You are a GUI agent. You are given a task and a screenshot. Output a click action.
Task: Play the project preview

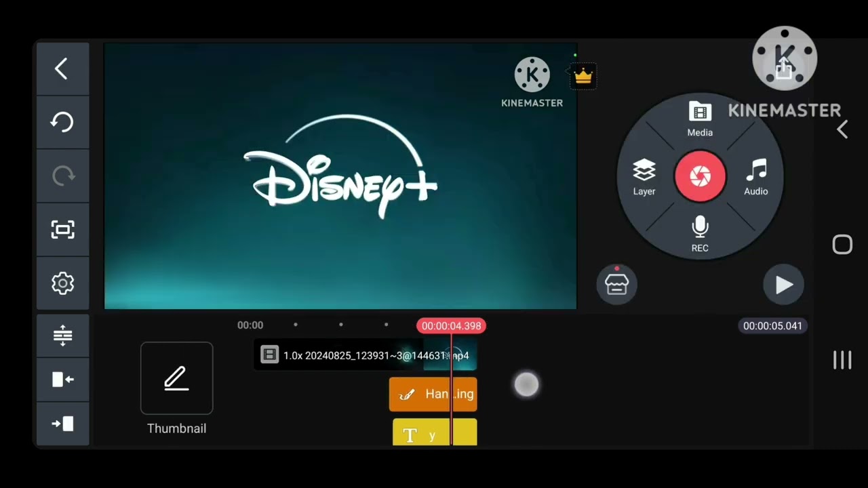(783, 285)
